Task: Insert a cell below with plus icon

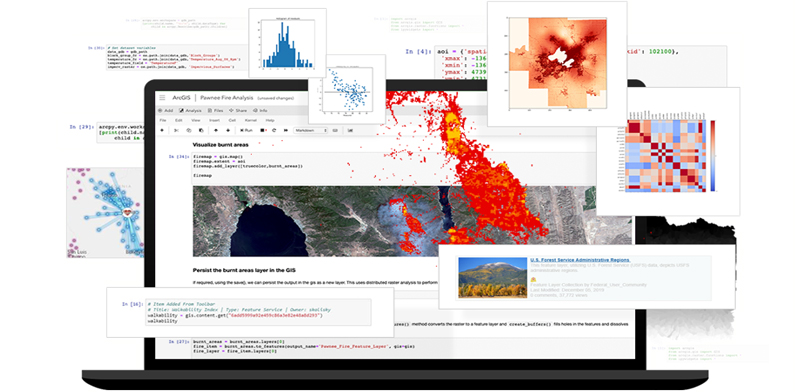Action: pos(162,130)
